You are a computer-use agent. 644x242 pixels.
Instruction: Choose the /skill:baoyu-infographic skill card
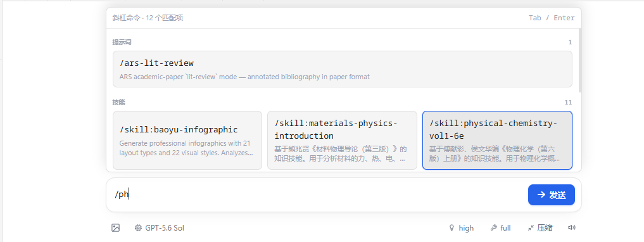[x=187, y=140]
